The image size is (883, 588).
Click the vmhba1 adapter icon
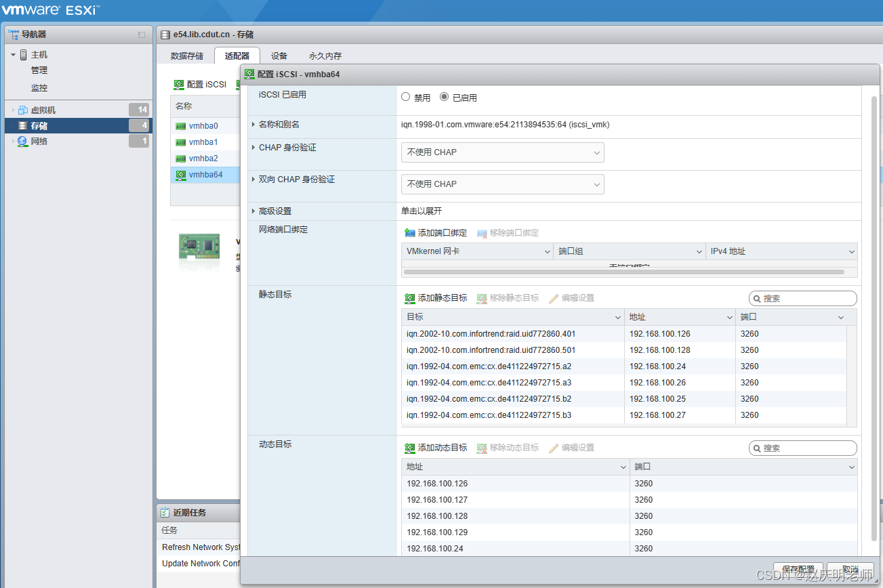click(180, 142)
